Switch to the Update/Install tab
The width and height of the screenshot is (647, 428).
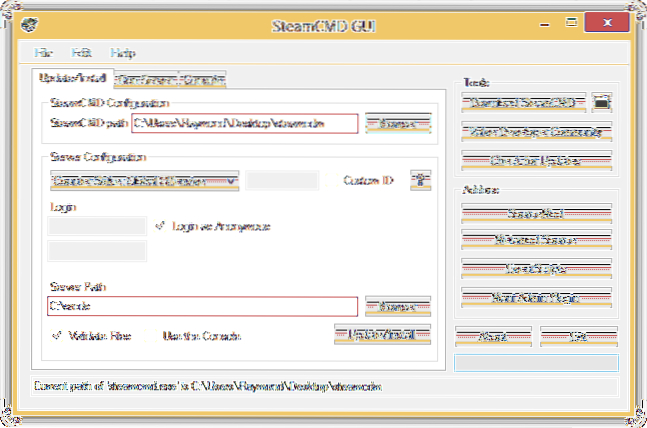pos(73,78)
